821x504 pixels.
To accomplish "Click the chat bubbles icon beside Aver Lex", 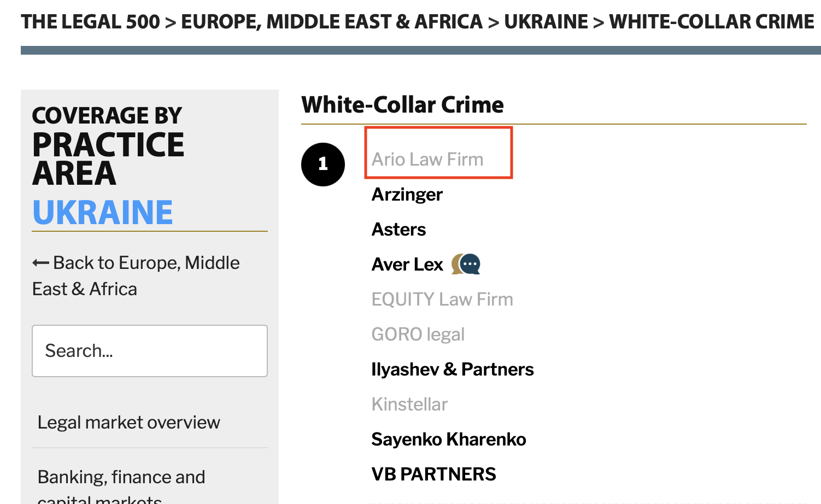I will [466, 264].
